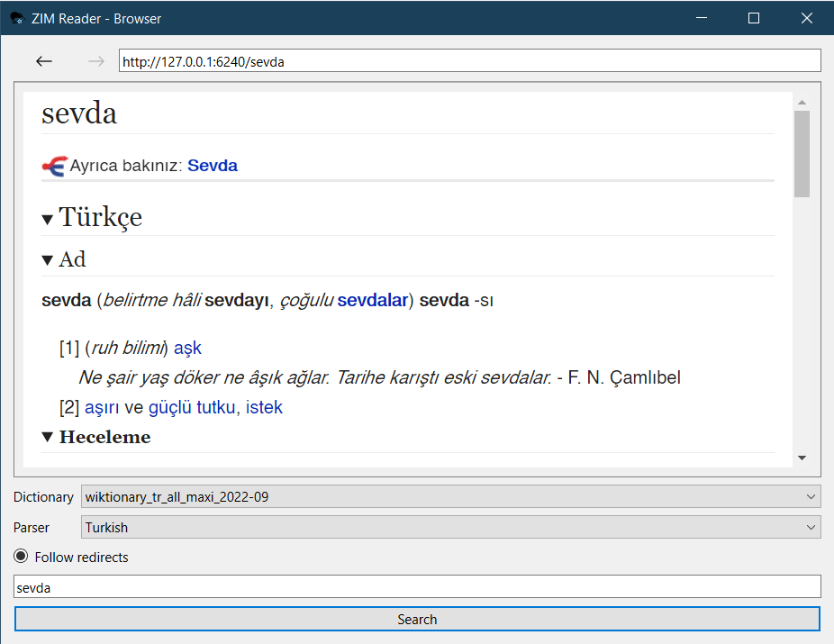The image size is (834, 644).
Task: Open the Sevda disambiguation link
Action: [213, 166]
